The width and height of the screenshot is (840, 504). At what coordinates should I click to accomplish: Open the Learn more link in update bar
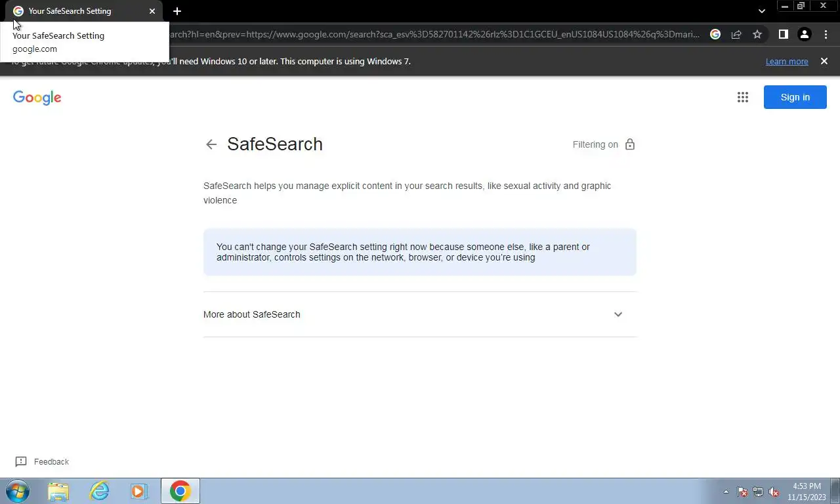787,62
